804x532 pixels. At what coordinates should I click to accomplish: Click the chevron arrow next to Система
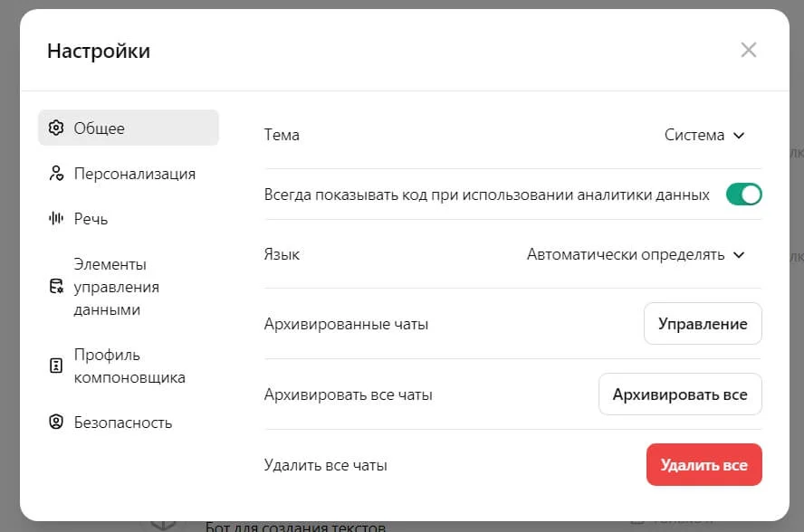(x=739, y=136)
